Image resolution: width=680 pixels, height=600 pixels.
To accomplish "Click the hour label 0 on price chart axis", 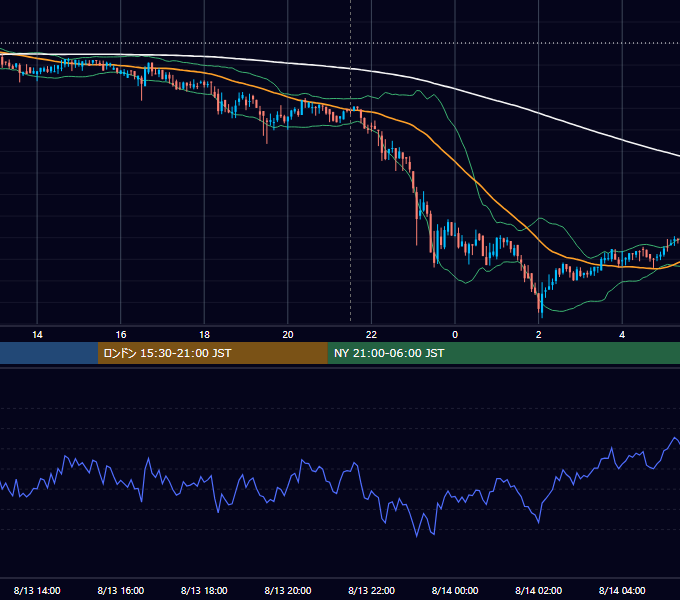I will [x=455, y=335].
